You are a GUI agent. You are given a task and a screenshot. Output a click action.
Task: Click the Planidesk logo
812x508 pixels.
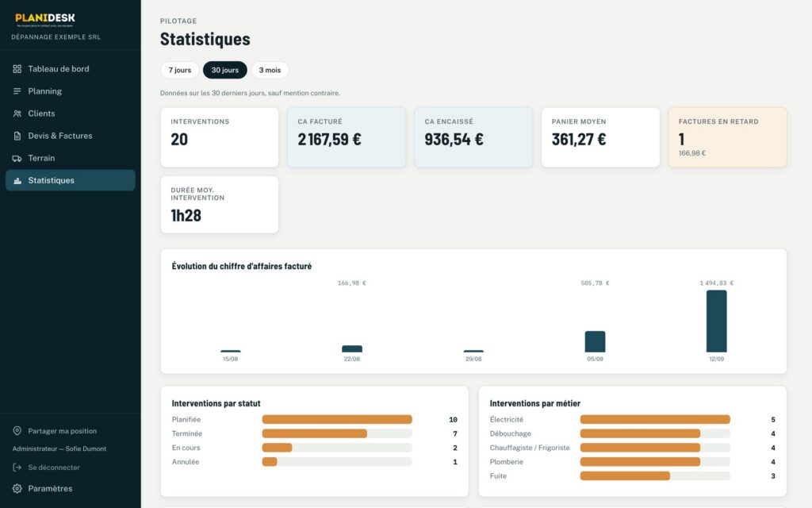(45, 20)
